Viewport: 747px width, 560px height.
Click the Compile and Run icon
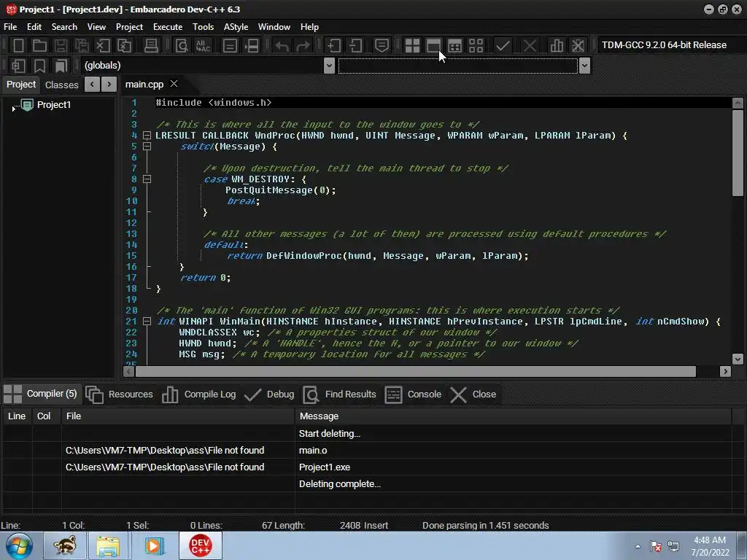[455, 46]
